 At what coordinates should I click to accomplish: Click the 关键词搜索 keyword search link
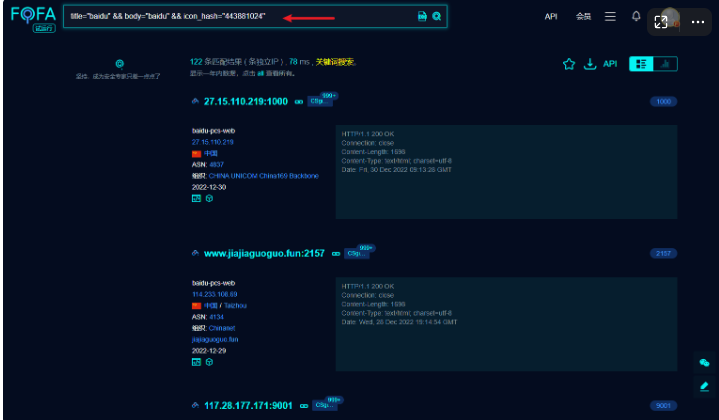(335, 62)
